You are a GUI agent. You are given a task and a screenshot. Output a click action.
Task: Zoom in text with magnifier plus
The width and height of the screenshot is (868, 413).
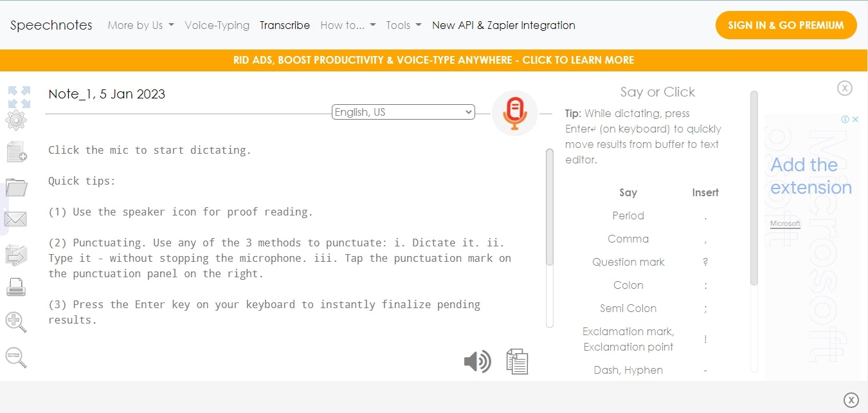pyautogui.click(x=16, y=322)
